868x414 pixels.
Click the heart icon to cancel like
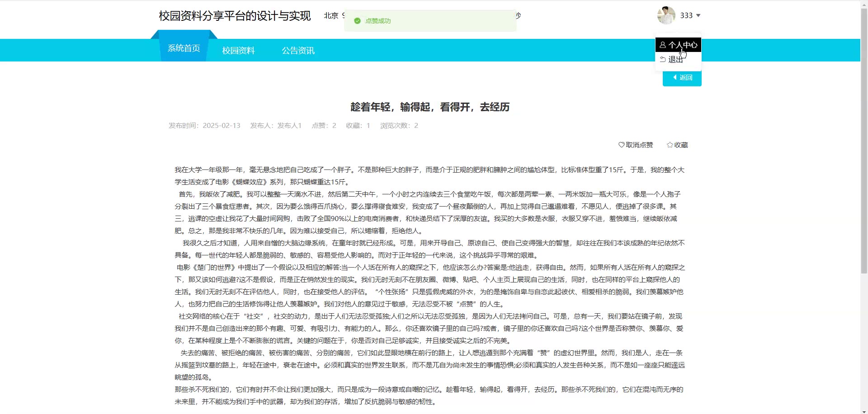point(622,145)
